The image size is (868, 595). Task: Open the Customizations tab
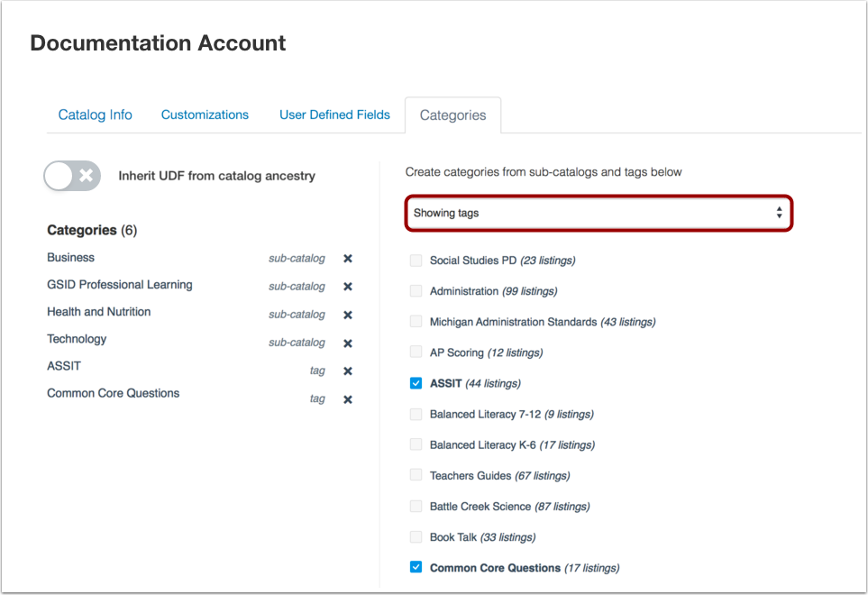(x=205, y=114)
